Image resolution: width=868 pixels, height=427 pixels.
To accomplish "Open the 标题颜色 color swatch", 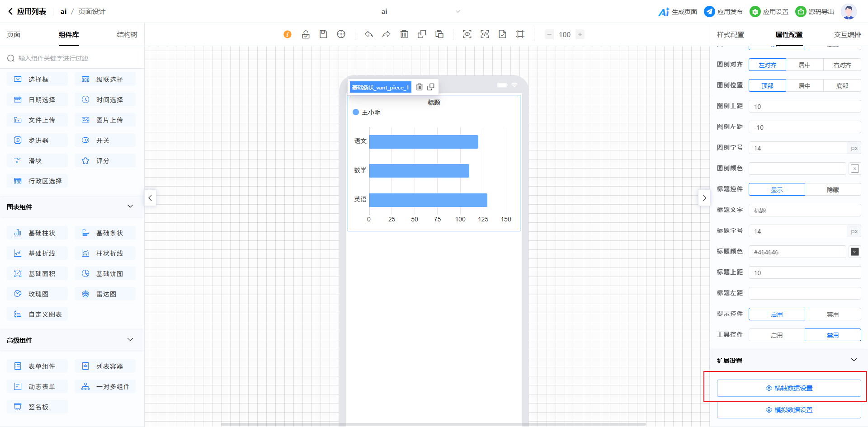I will 854,252.
